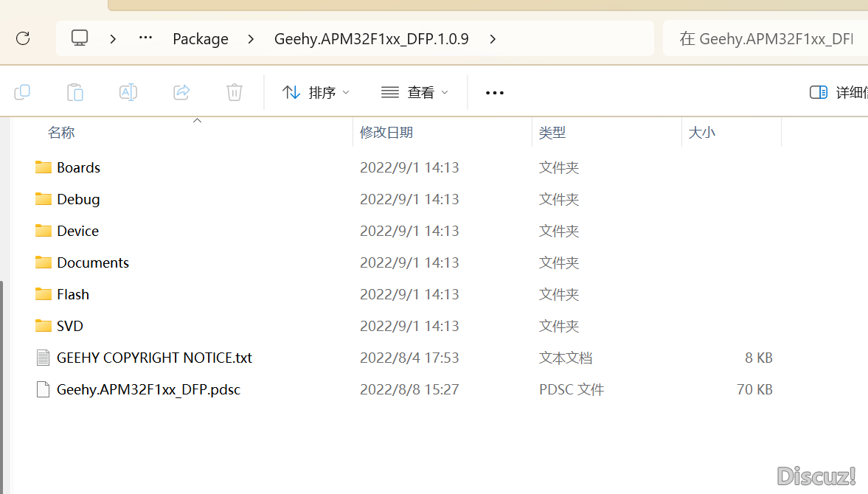868x494 pixels.
Task: Click the 2022/8/4 17:53 date cell
Action: point(409,358)
